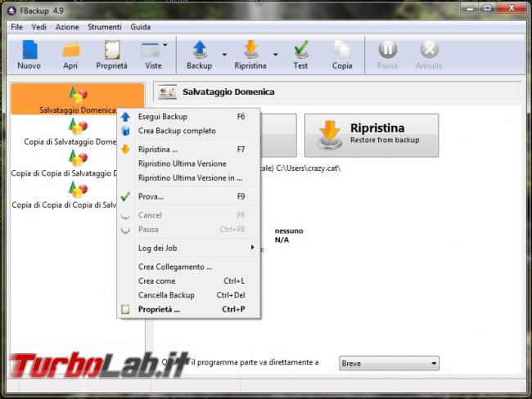The image size is (532, 399).
Task: Click green checkmark icon beside Prova
Action: [125, 196]
